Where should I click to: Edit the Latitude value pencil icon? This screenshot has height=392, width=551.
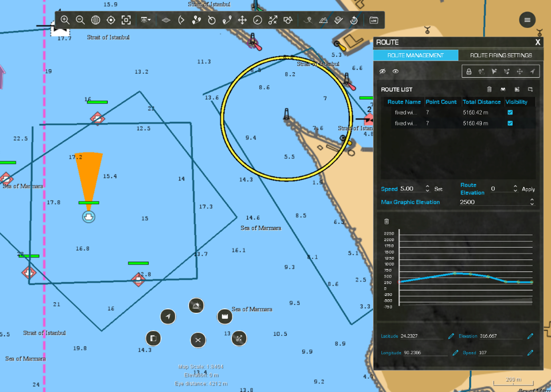[451, 336]
